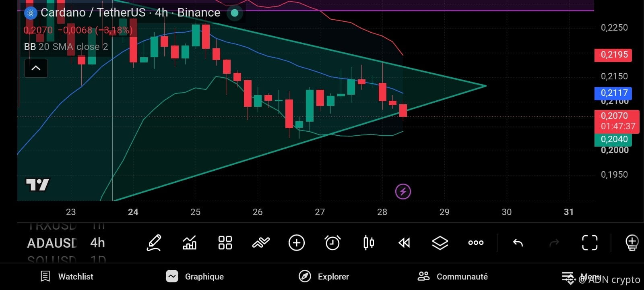Image resolution: width=644 pixels, height=290 pixels.
Task: Tap the blue 0,2117 basis price label
Action: (613, 93)
